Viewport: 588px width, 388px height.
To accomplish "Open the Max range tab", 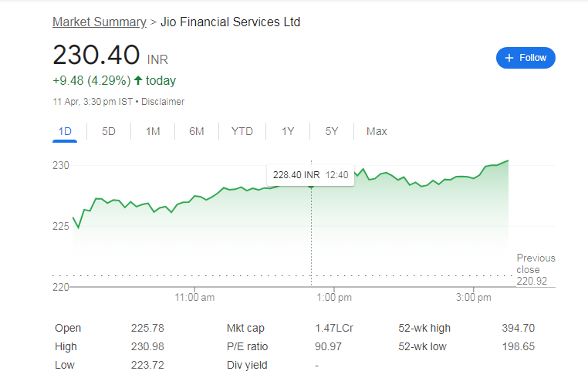I will [x=377, y=132].
